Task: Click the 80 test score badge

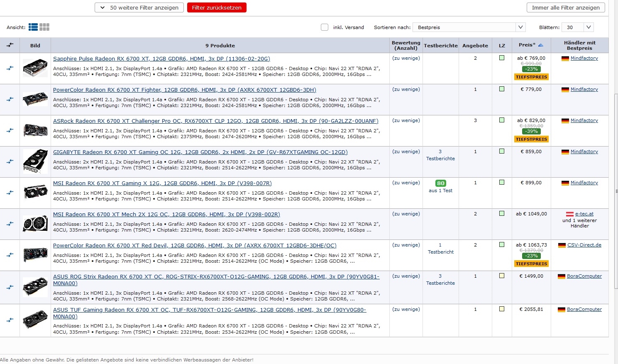Action: point(440,183)
